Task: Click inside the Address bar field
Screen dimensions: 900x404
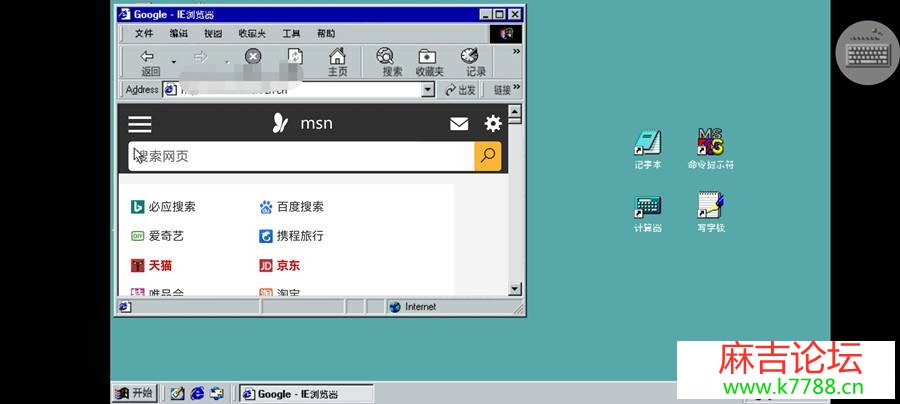Action: pos(298,90)
